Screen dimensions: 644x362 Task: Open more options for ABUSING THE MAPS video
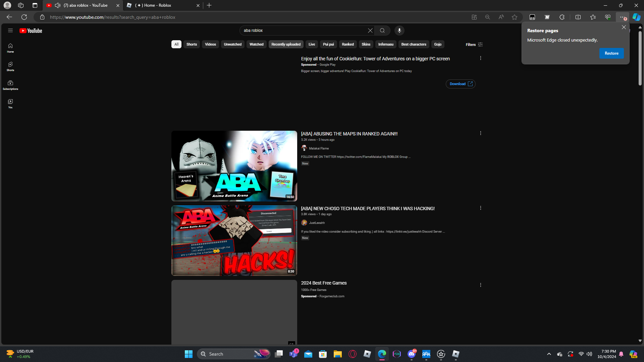[481, 133]
